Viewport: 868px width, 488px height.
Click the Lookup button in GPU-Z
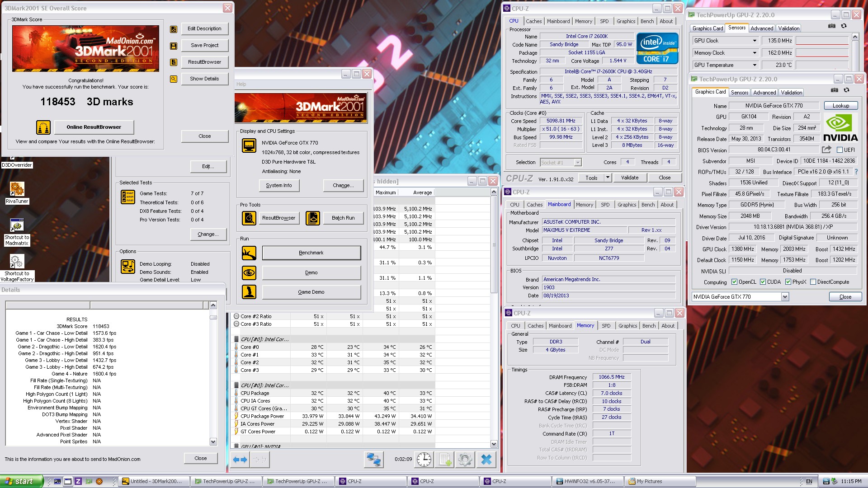point(840,106)
